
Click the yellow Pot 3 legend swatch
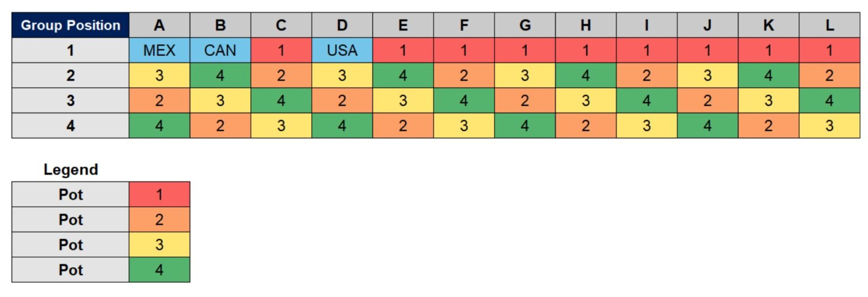(159, 244)
